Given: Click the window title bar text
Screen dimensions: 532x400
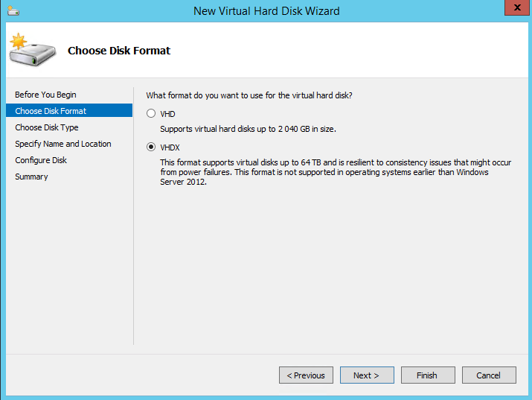Looking at the screenshot, I should 266,11.
